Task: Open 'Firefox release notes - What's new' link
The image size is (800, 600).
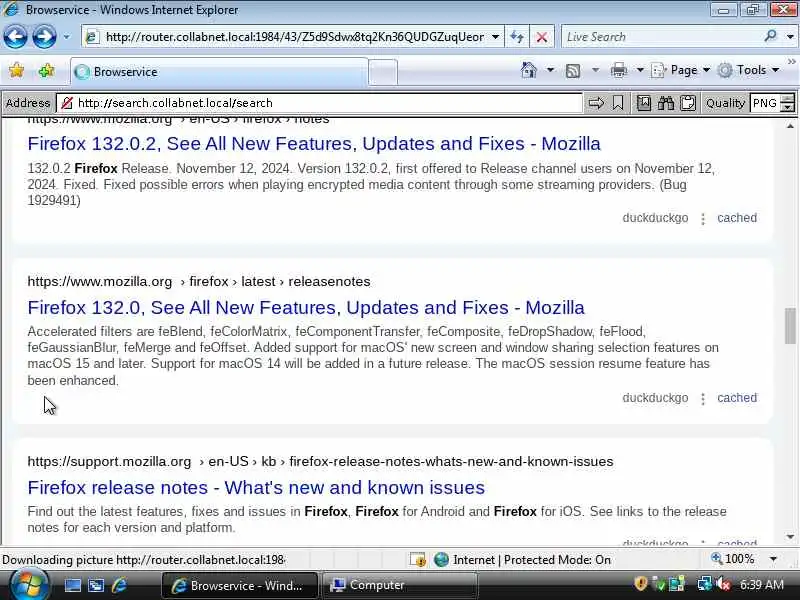Action: 256,488
